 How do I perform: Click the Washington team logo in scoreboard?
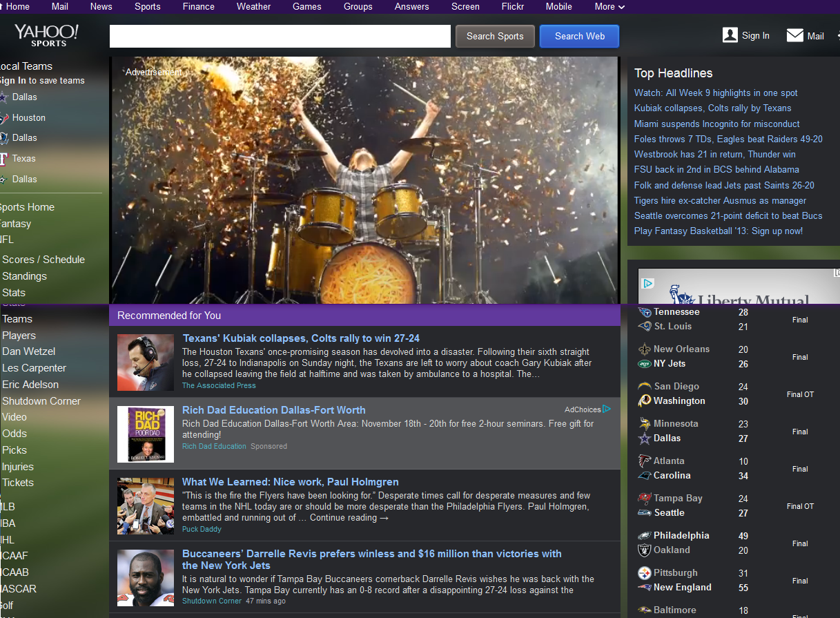tap(645, 401)
